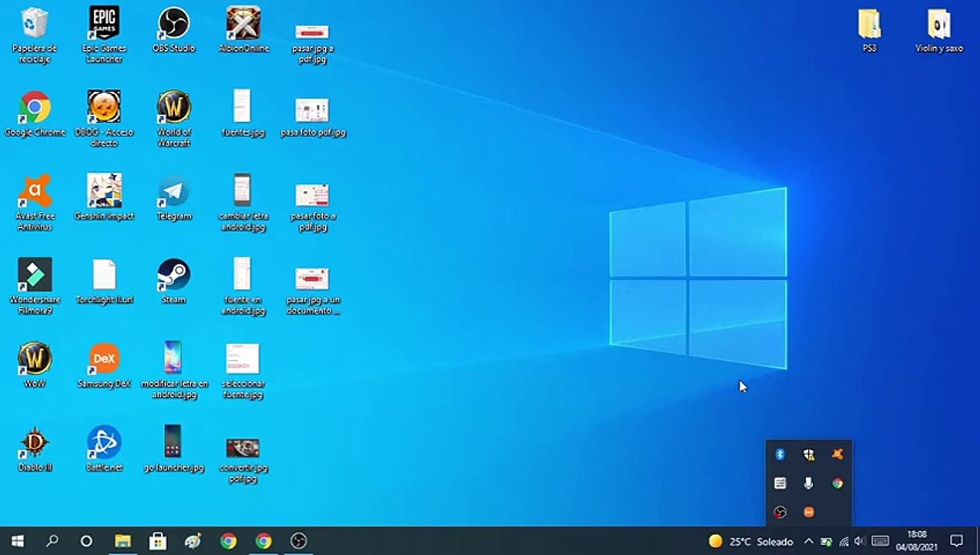Select the Samsung DeX desktop shortcut
This screenshot has width=980, height=555.
coord(104,365)
